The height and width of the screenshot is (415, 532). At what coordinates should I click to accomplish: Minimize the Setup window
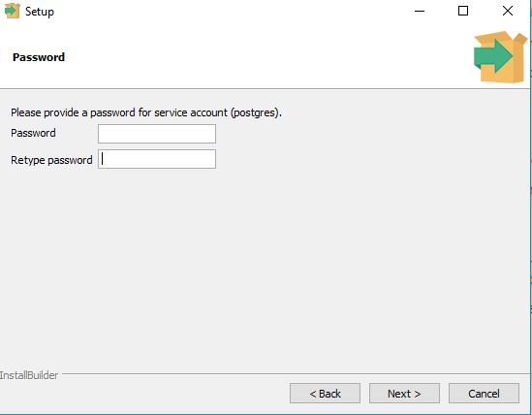(x=420, y=12)
